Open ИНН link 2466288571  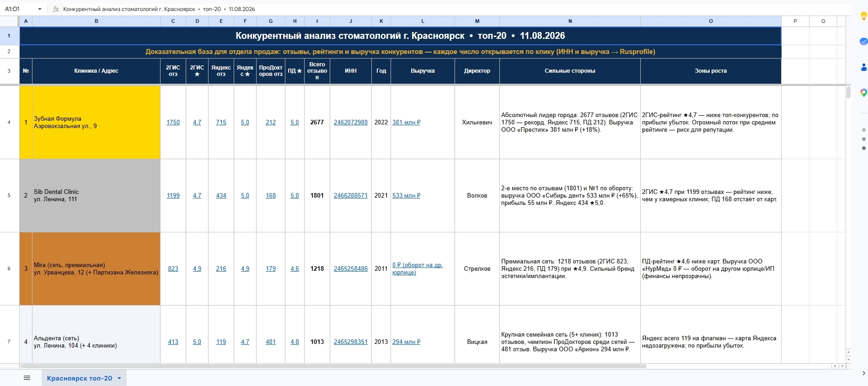(351, 195)
